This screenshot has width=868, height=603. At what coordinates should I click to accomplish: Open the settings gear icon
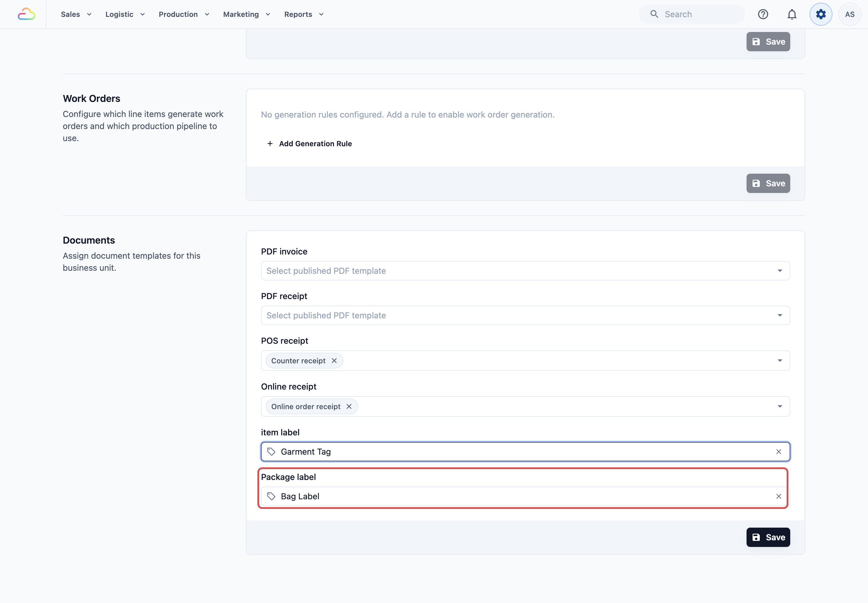821,14
